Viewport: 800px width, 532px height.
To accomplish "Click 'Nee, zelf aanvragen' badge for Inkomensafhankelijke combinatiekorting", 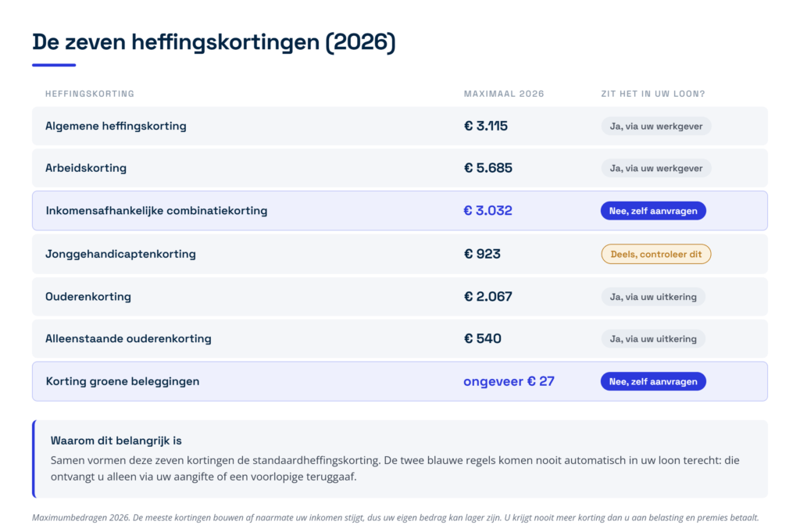I will tap(653, 211).
